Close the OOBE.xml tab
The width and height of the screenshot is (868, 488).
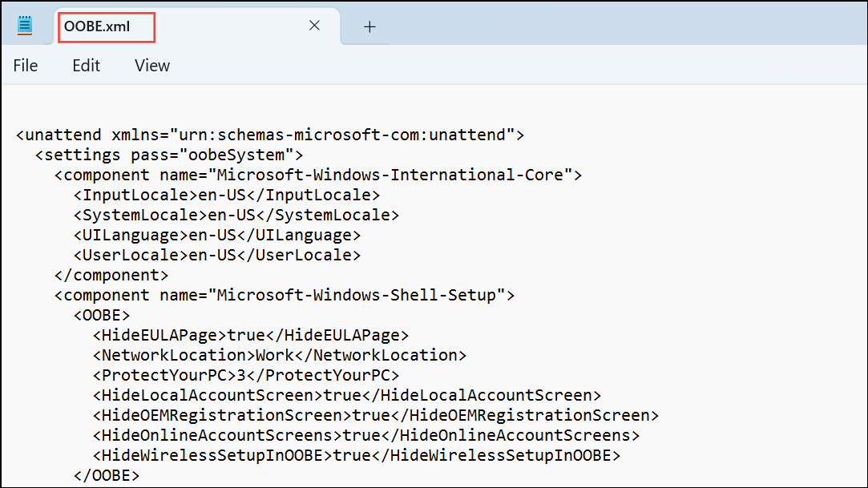coord(314,25)
